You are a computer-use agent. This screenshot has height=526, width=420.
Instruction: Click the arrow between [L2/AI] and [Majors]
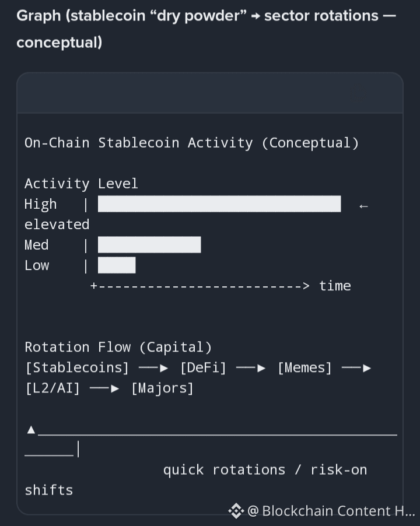click(104, 388)
